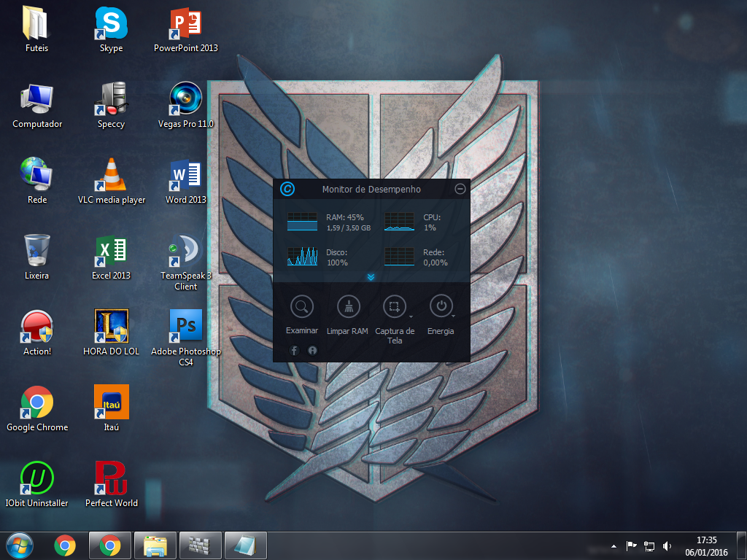Screen dimensions: 747x560
Task: Open the Facebook link in monitor widget
Action: [x=294, y=351]
